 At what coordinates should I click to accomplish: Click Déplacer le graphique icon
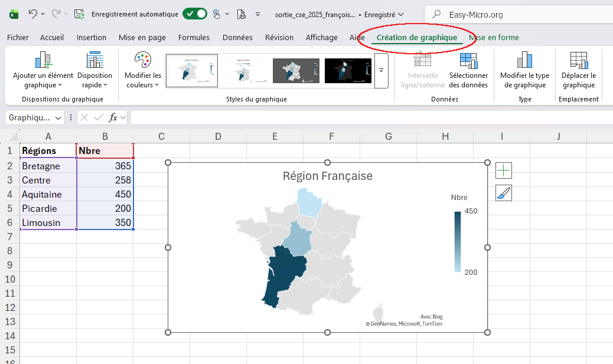pos(578,60)
